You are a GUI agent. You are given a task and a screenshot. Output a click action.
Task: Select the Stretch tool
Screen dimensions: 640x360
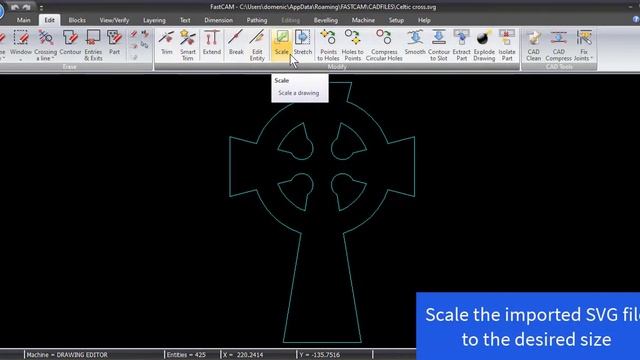coord(302,43)
